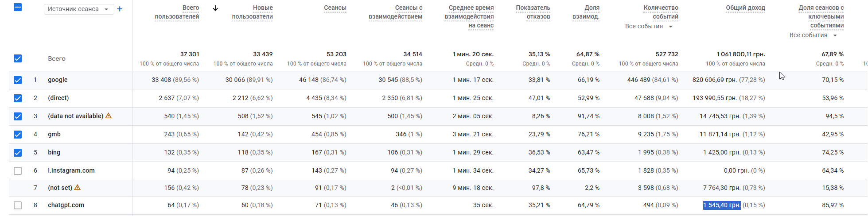Sort by Общий доход column header
This screenshot has height=216, width=868.
[745, 8]
